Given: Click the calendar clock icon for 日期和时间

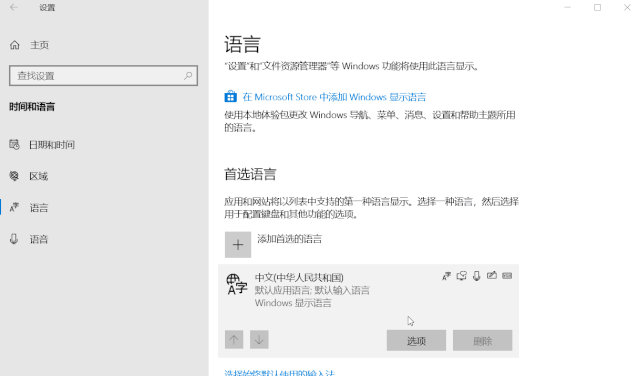Looking at the screenshot, I should click(14, 144).
